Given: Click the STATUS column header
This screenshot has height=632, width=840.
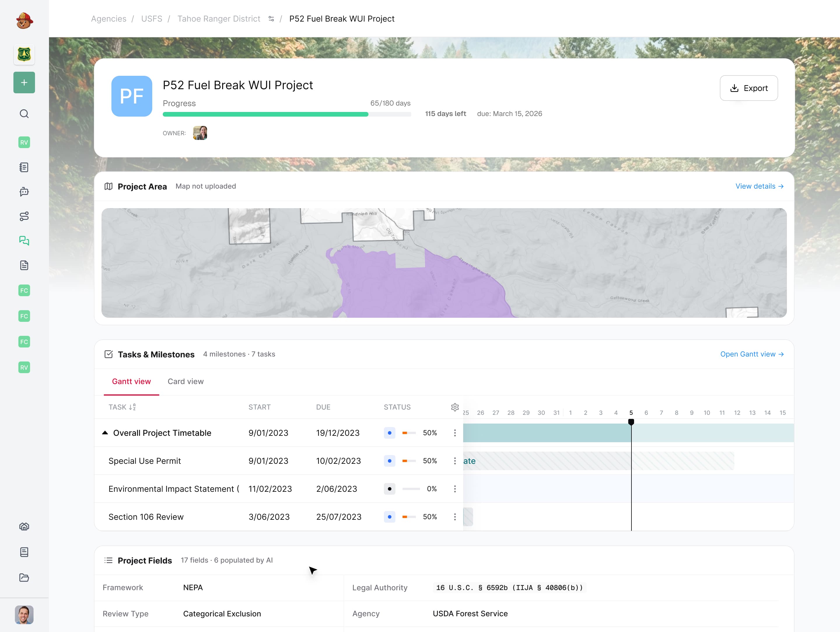Looking at the screenshot, I should click(x=397, y=407).
